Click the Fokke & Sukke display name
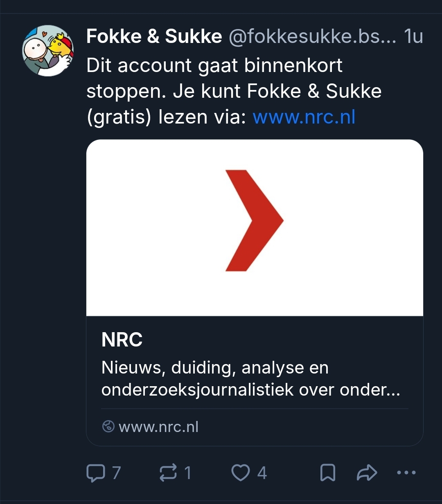This screenshot has width=442, height=504. pos(154,37)
